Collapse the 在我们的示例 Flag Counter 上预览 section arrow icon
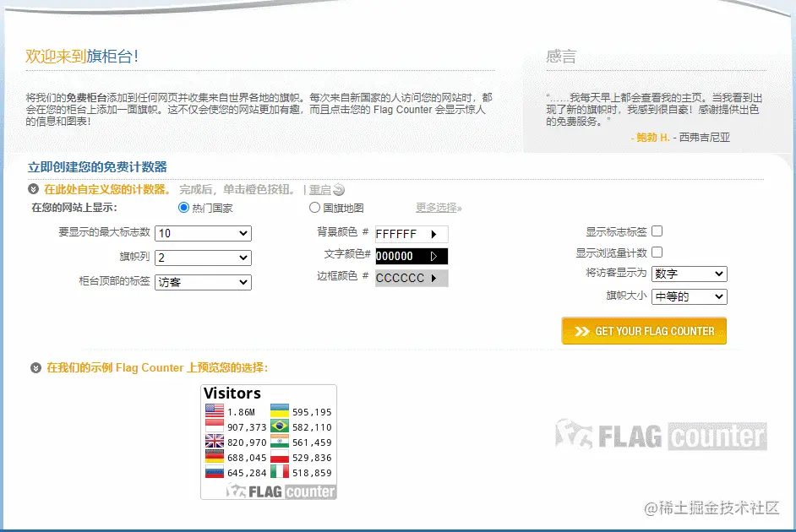The width and height of the screenshot is (796, 532). tap(35, 367)
